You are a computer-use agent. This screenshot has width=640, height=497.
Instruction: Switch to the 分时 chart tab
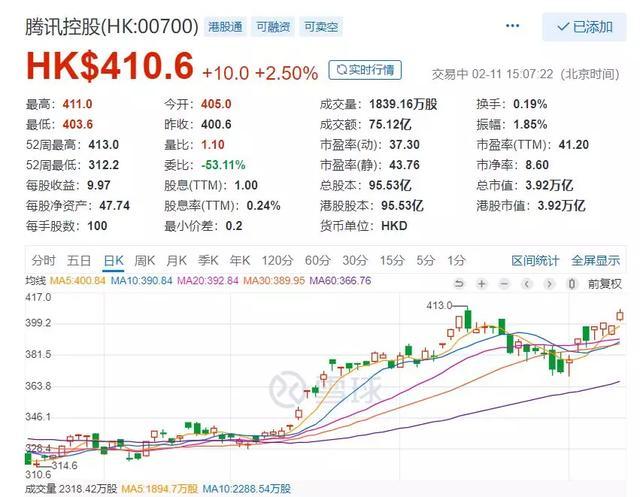click(43, 260)
